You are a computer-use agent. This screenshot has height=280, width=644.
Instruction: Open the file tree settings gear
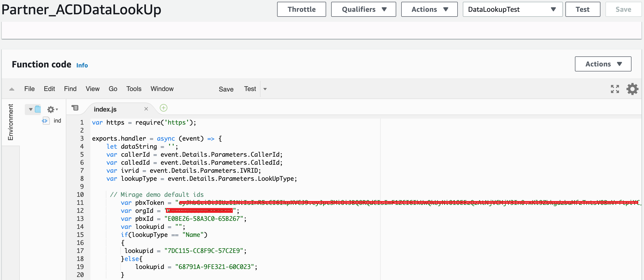click(x=52, y=110)
